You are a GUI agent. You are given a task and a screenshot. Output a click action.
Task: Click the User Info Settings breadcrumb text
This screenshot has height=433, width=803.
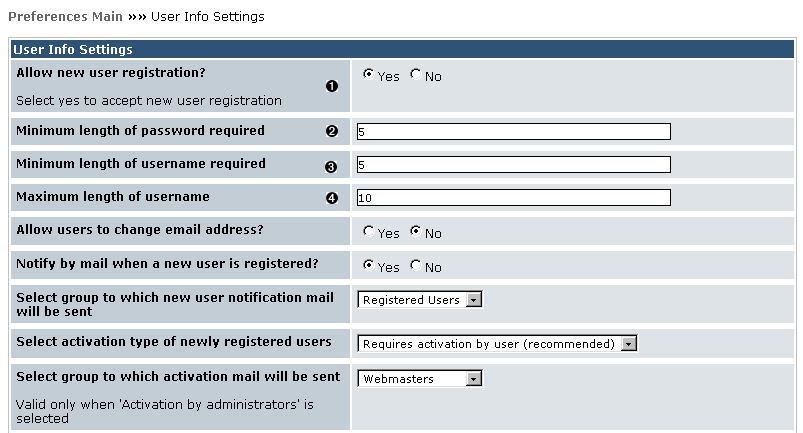[x=207, y=17]
